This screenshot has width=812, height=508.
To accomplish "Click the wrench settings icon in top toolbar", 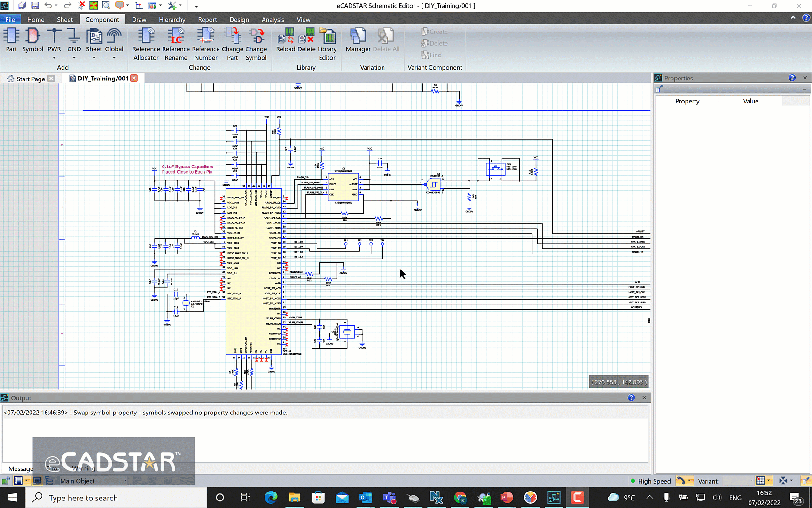I will [x=172, y=6].
